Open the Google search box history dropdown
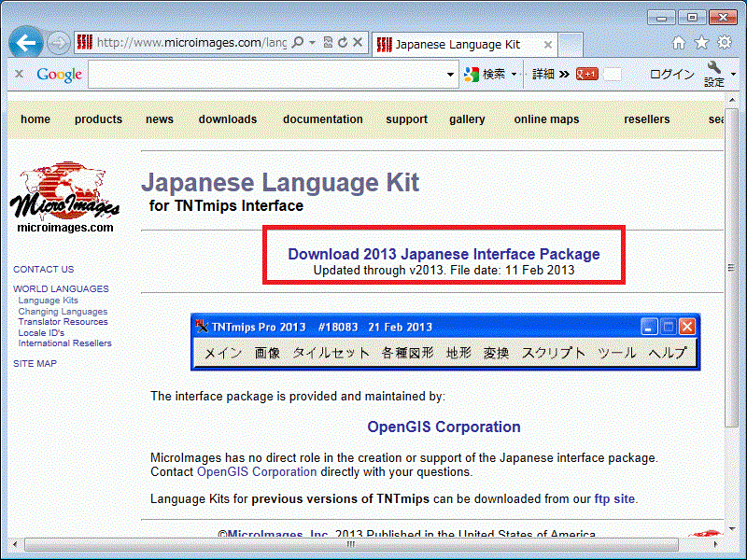 450,75
